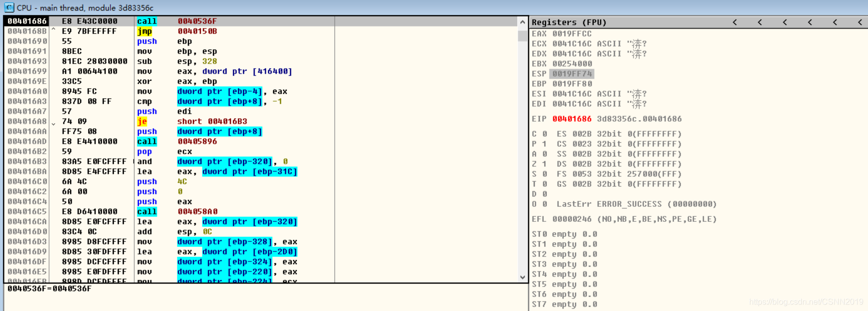Select address 004016AA row

[x=27, y=131]
